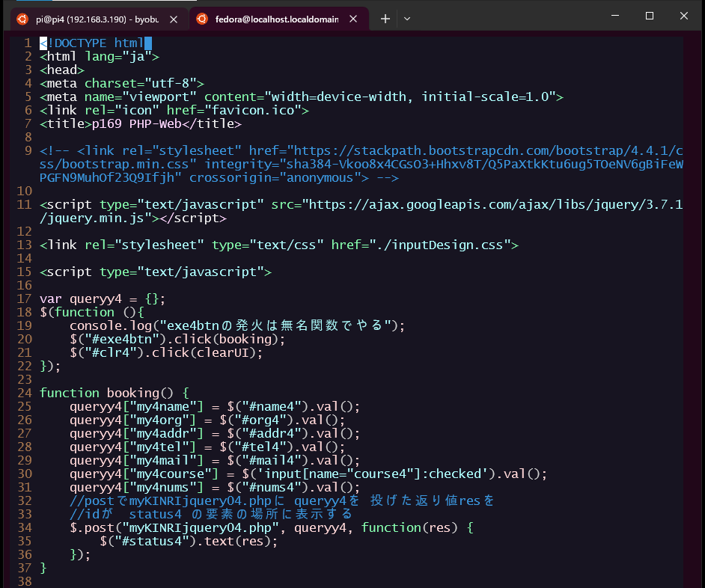Close the fedora@localhost.localdomain tab
Viewport: 705px width, 588px height.
tap(353, 19)
